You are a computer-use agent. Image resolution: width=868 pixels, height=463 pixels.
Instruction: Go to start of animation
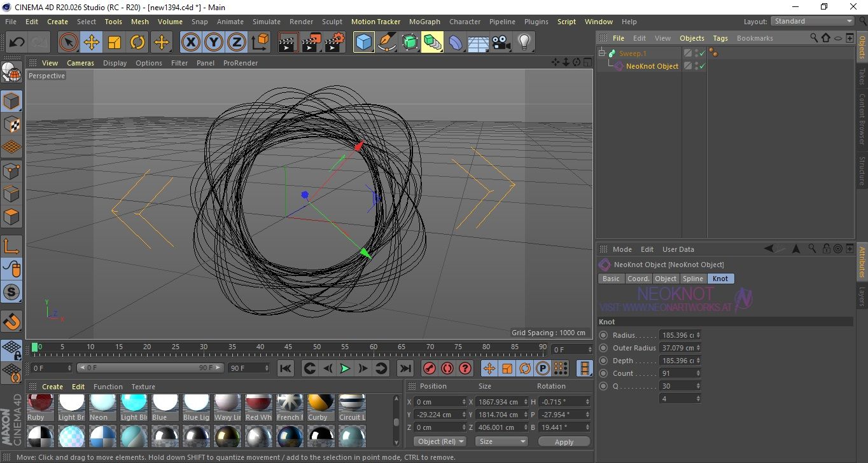(286, 368)
